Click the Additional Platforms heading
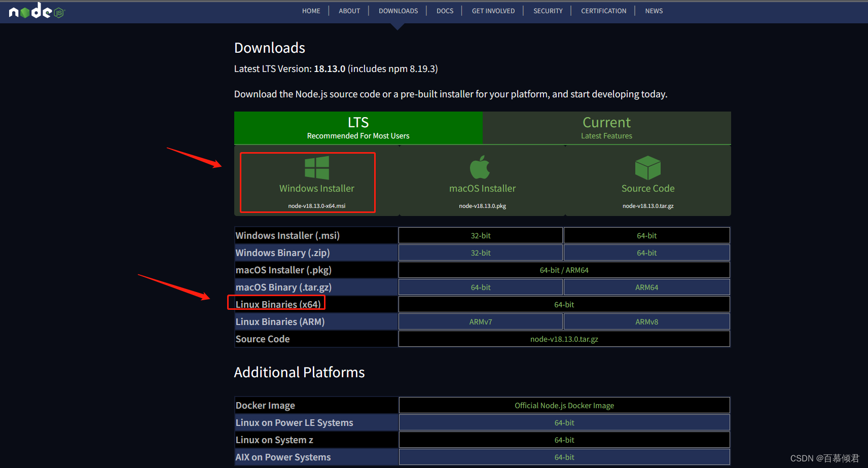This screenshot has height=468, width=868. click(299, 372)
